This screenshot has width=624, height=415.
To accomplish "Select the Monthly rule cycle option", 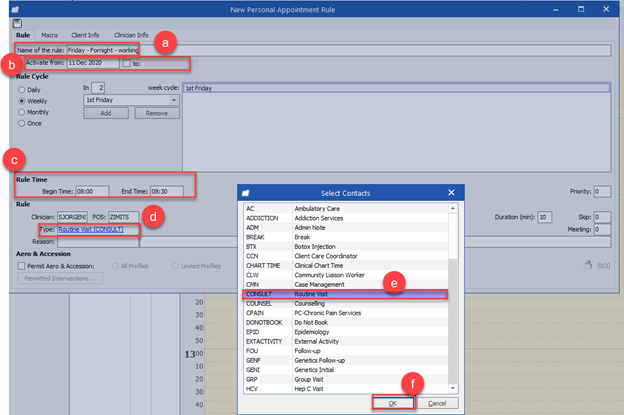I will 33,112.
